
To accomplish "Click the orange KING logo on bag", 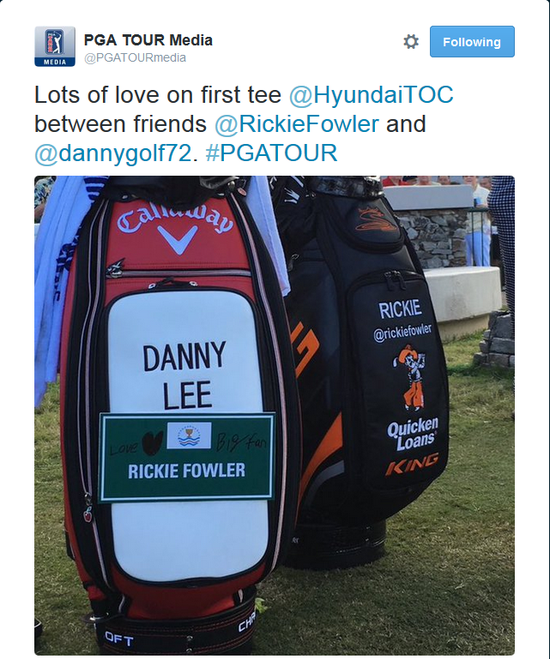I will tap(412, 464).
